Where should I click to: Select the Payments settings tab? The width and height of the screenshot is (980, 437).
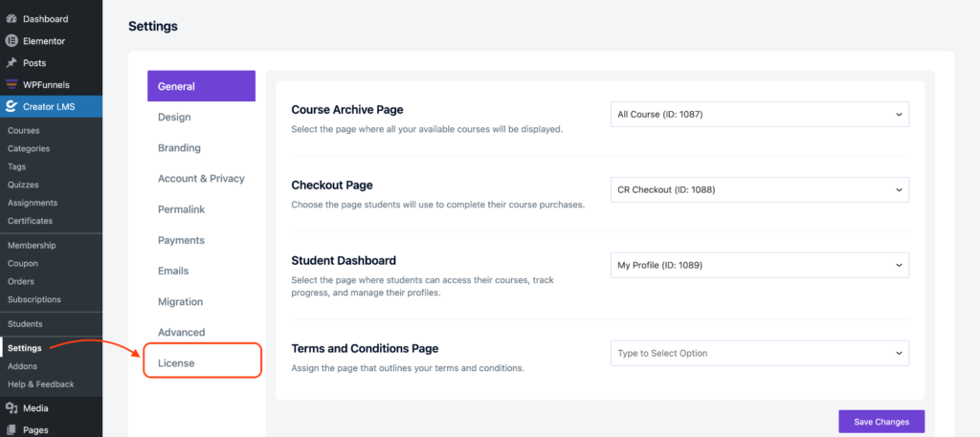(181, 240)
